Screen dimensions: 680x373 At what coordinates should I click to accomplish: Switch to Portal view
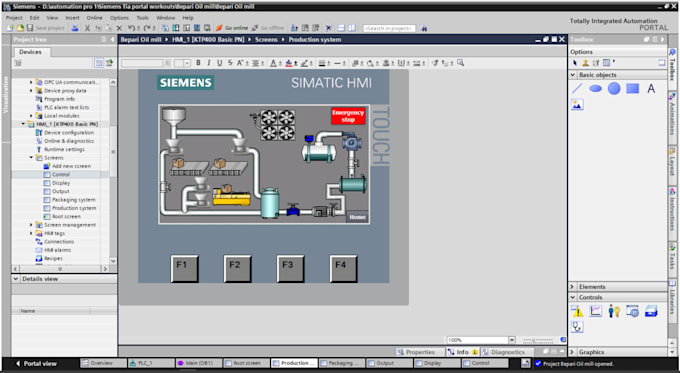37,363
